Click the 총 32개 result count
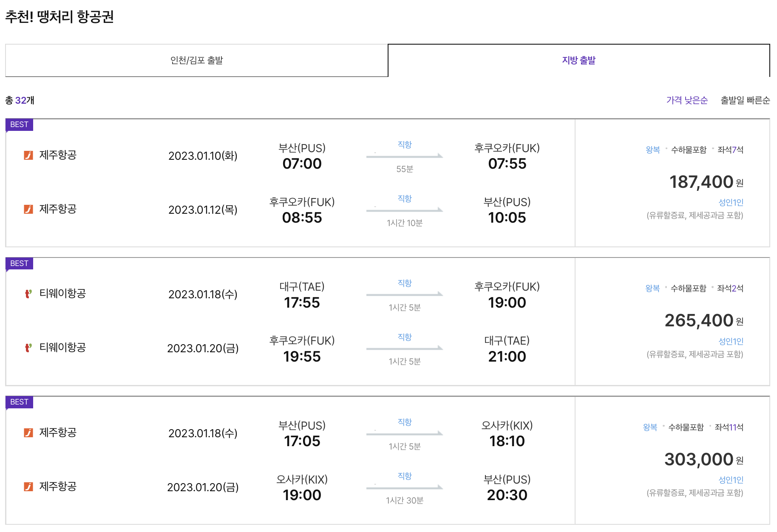 coord(20,100)
